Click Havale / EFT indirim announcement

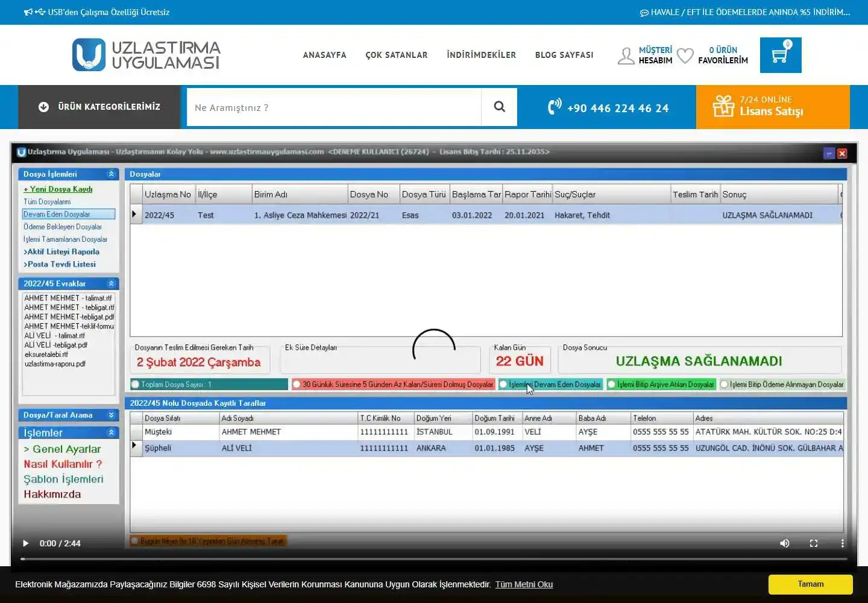click(x=745, y=12)
